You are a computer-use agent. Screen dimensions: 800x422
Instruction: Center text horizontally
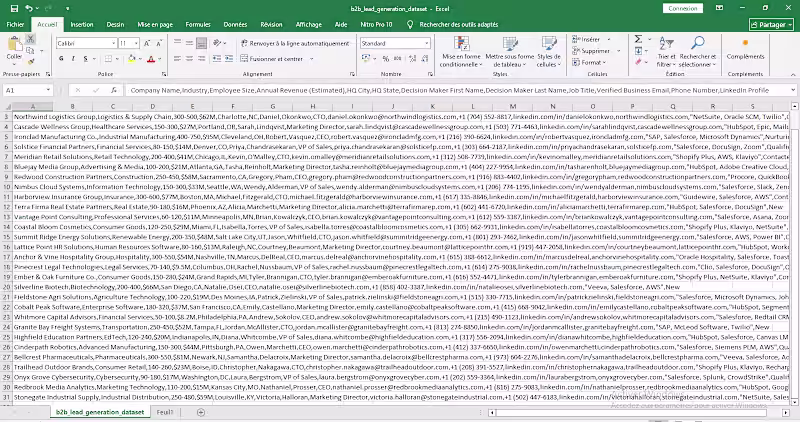tap(189, 59)
